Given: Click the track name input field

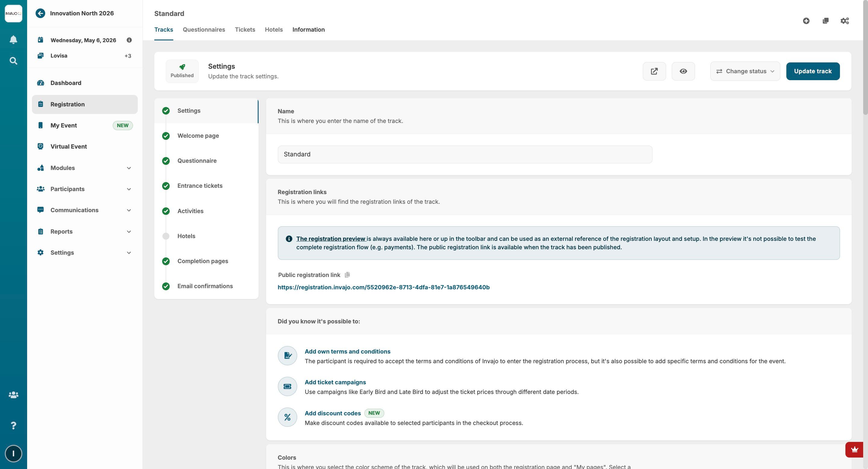Looking at the screenshot, I should (x=464, y=154).
